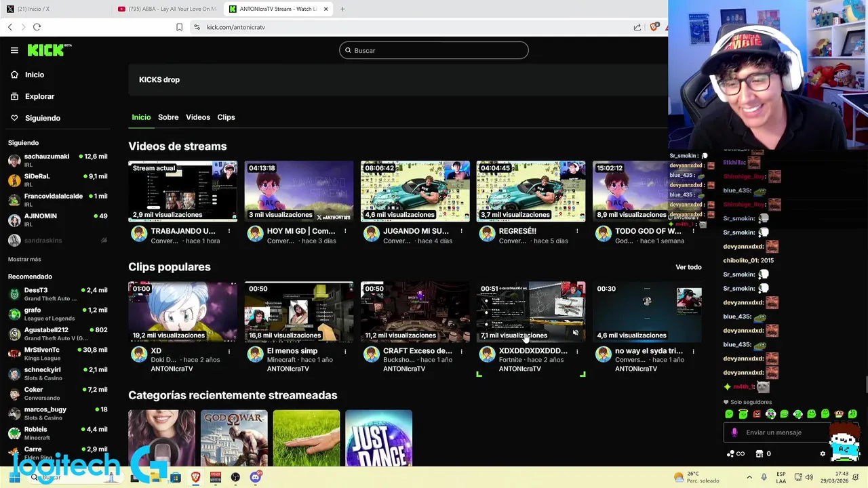Go back in the browser
Screen dimensions: 868x488
pyautogui.click(x=10, y=27)
